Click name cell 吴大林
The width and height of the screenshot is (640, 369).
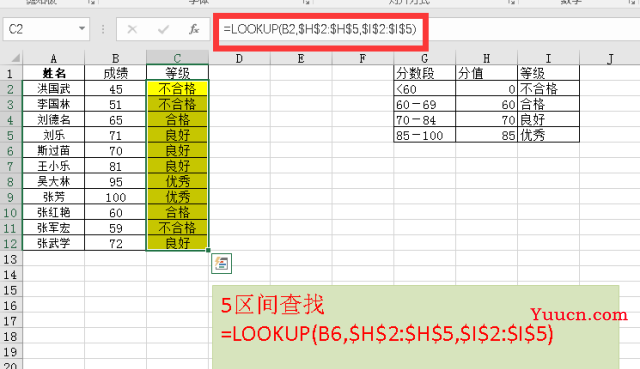click(x=53, y=182)
